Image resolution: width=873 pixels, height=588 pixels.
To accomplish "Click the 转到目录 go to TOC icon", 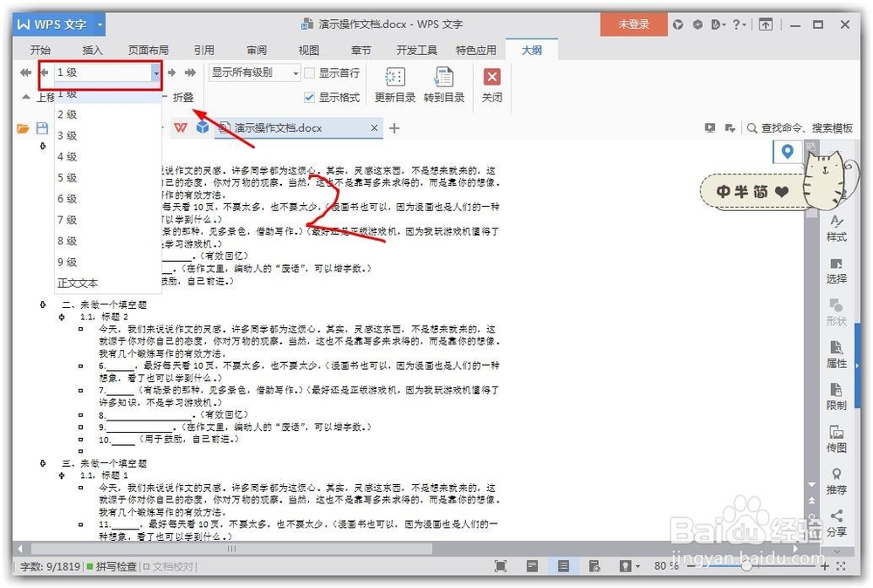I will tap(443, 77).
